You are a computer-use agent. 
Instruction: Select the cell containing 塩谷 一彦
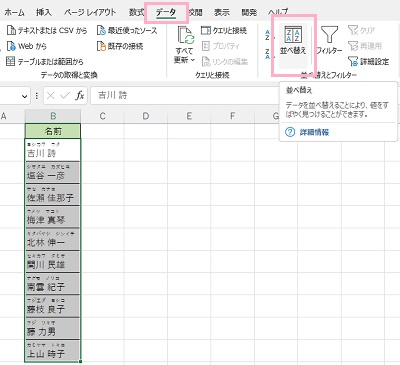click(x=53, y=172)
